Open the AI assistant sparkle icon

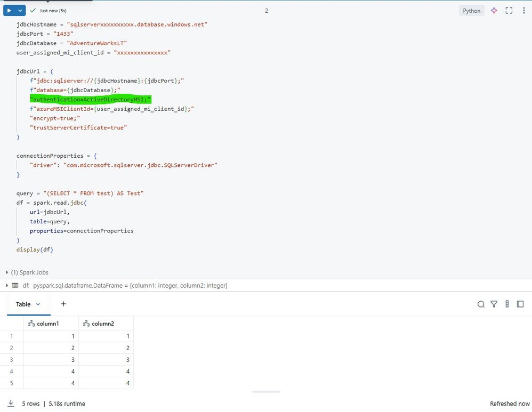click(x=494, y=11)
